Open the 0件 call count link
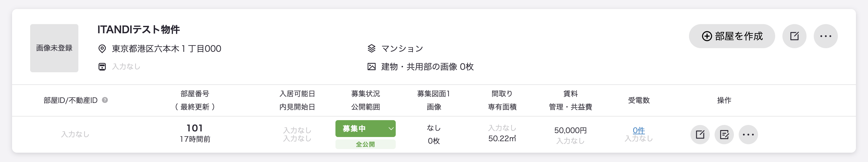 point(639,130)
